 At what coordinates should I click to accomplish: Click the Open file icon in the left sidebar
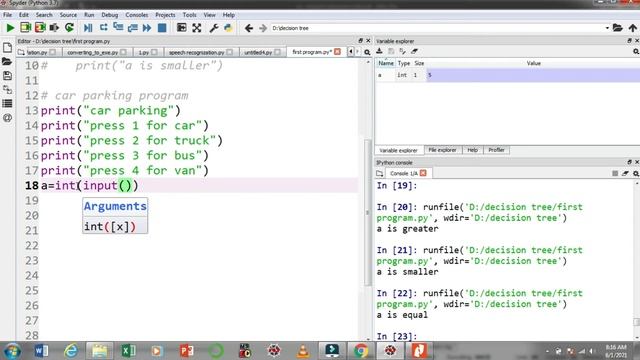[7, 62]
